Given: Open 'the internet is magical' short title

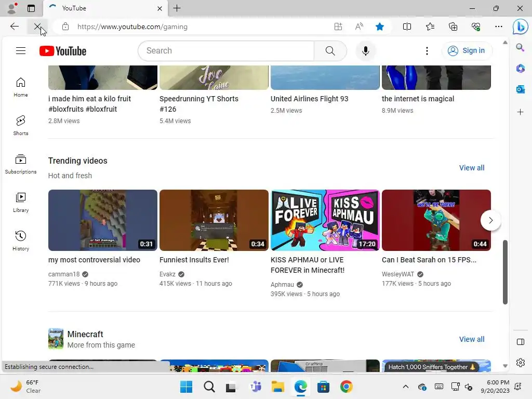Looking at the screenshot, I should tap(418, 99).
